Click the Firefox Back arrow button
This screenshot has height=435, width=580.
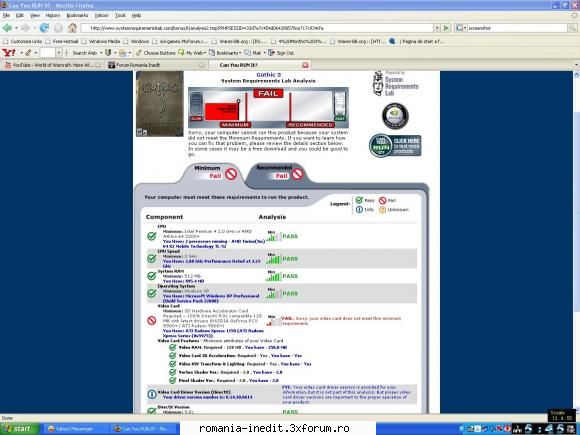point(7,28)
